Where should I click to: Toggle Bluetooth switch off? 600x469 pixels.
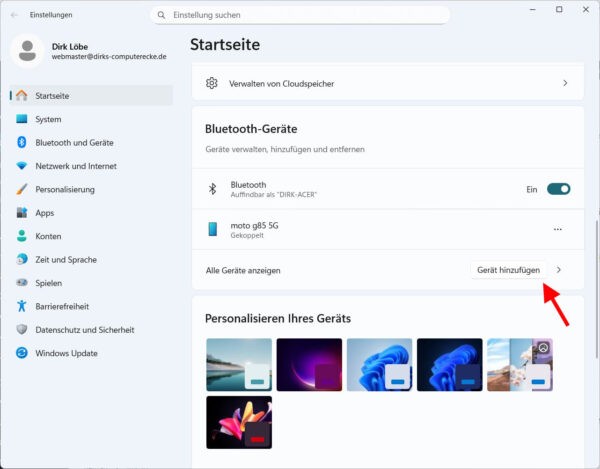coord(558,189)
